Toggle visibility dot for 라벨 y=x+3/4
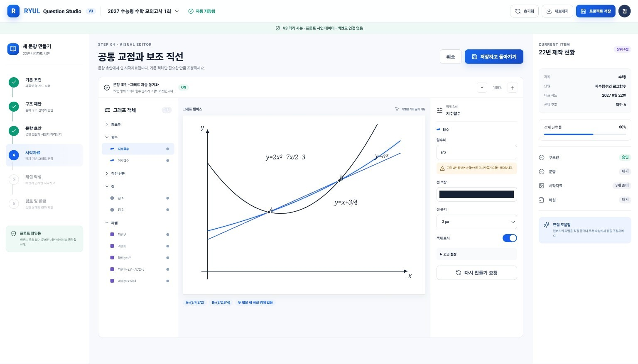This screenshot has height=364, width=638. tap(168, 281)
